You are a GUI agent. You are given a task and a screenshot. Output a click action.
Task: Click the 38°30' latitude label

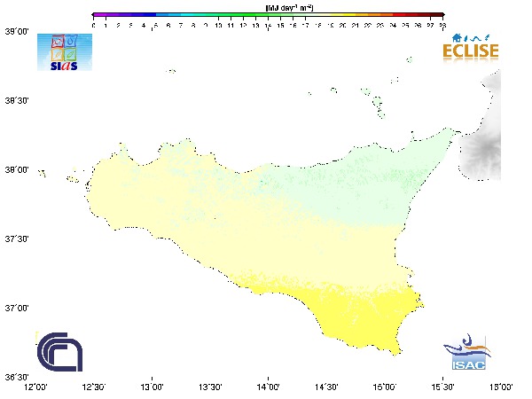click(16, 101)
